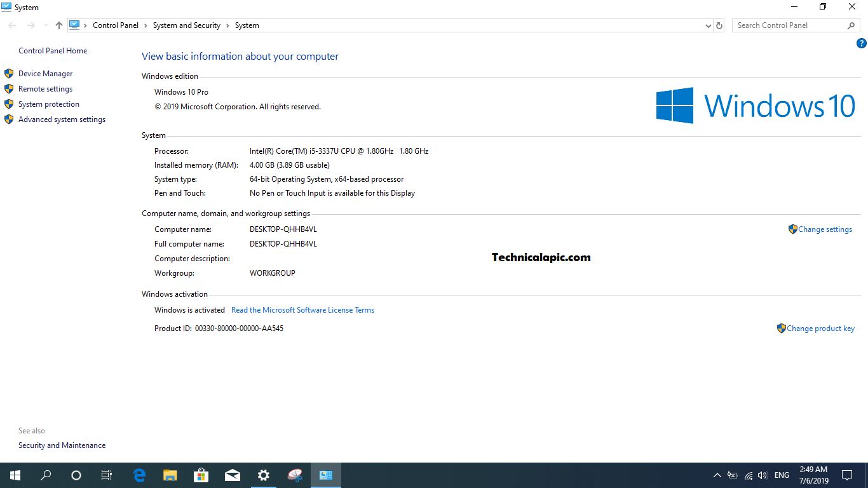Open Action Center notifications icon
Viewport: 868px width, 488px height.
point(847,475)
